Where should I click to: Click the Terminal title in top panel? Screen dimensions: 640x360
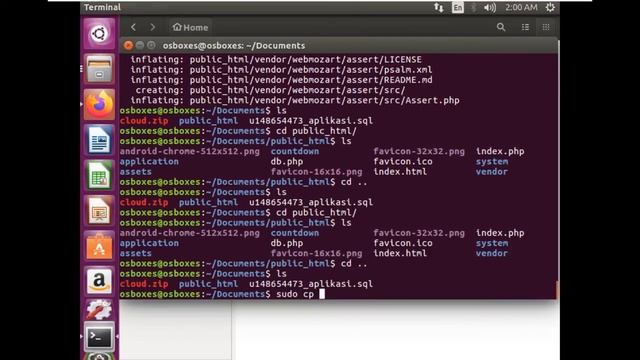(x=102, y=7)
